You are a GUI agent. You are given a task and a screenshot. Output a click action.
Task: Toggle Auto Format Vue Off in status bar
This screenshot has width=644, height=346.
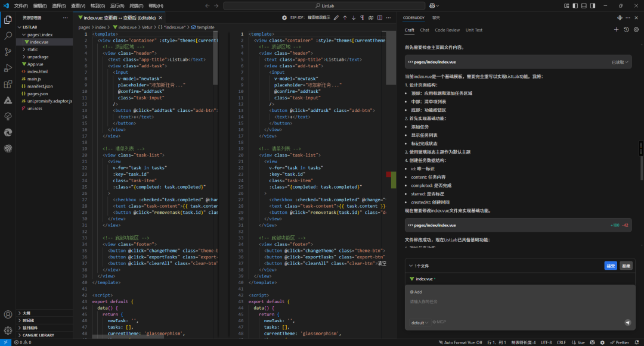coord(460,342)
